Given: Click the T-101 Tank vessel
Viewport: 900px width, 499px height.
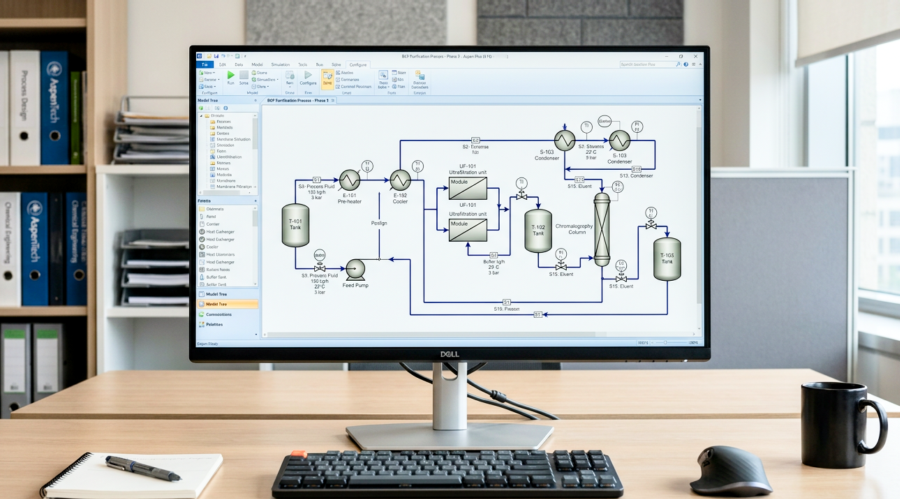Looking at the screenshot, I should 295,227.
